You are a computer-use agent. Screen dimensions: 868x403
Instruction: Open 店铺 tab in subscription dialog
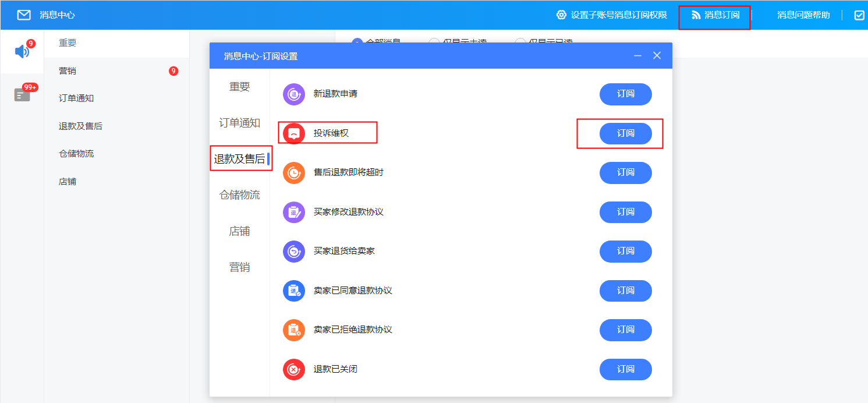coord(239,231)
